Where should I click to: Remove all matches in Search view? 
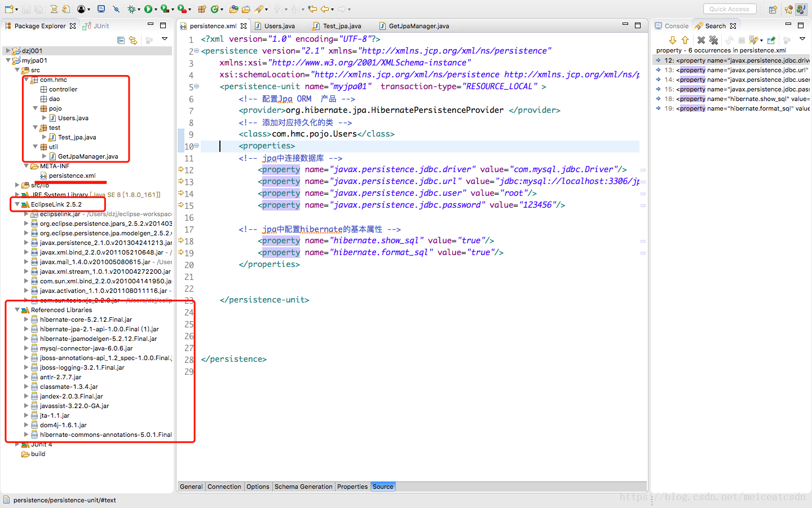click(x=713, y=40)
